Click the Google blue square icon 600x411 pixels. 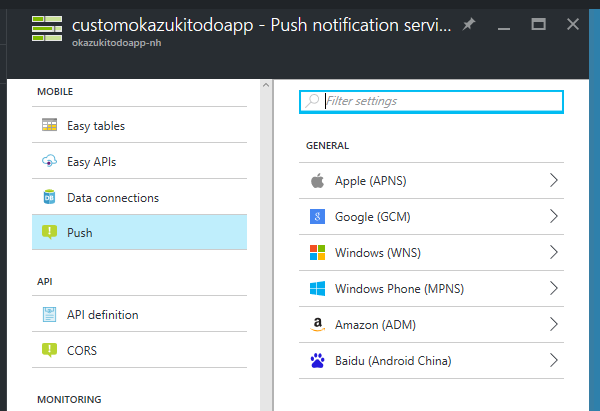[317, 217]
